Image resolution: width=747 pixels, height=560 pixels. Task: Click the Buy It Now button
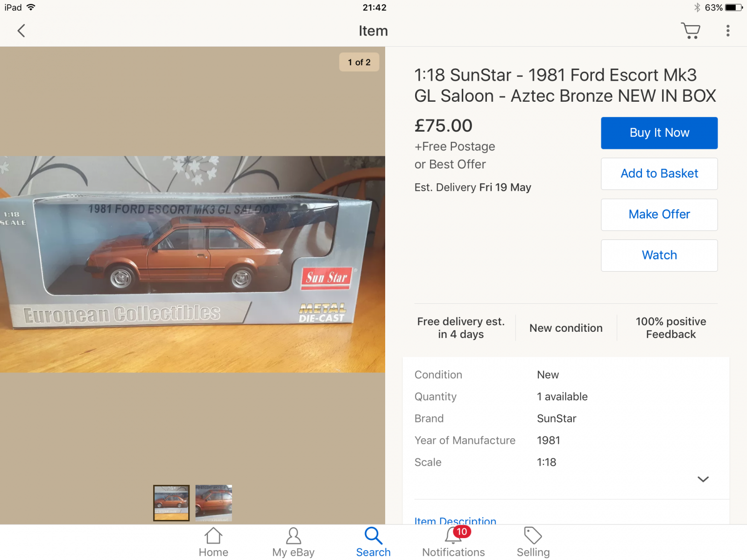click(x=659, y=133)
